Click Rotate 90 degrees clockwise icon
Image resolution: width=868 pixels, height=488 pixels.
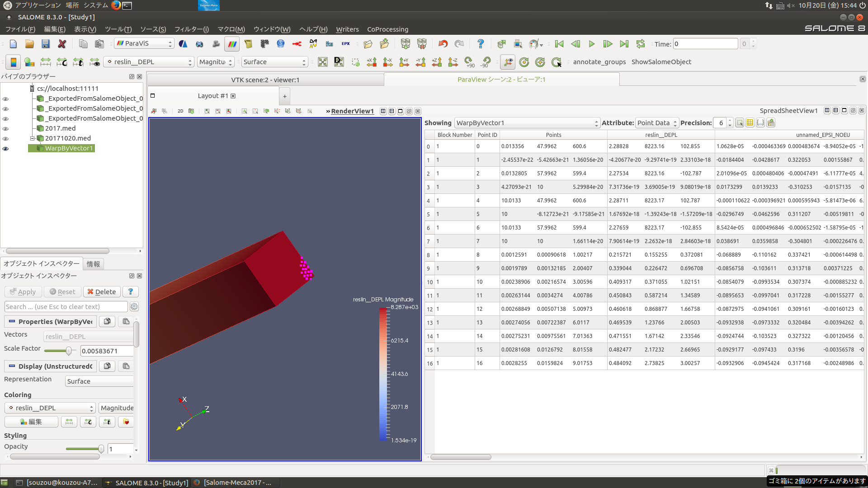469,62
